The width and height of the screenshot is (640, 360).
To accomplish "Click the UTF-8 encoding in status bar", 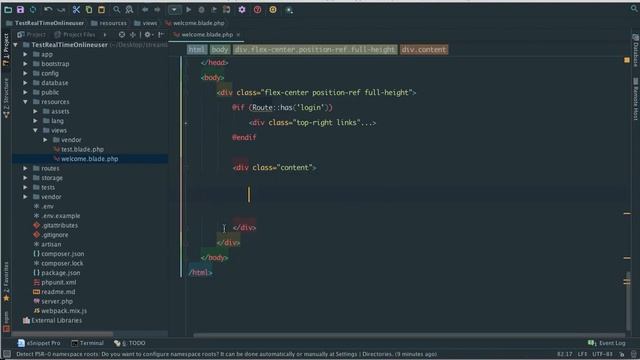I will click(602, 354).
